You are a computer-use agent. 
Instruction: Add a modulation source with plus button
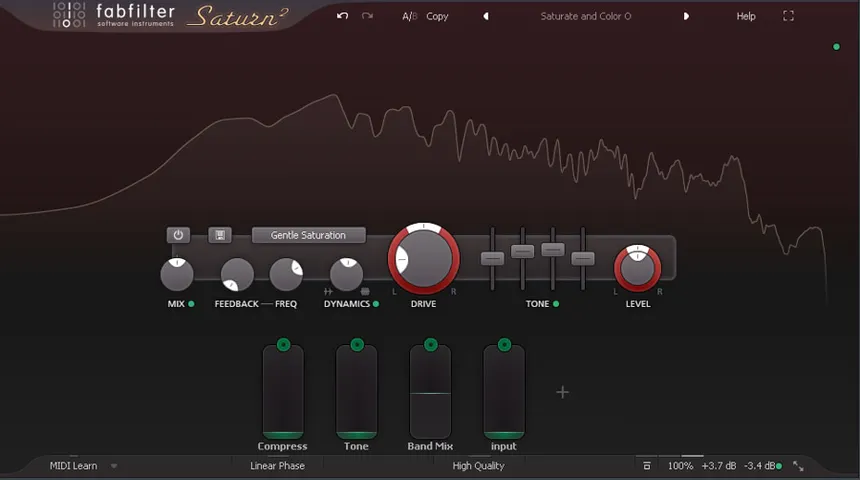pos(562,392)
